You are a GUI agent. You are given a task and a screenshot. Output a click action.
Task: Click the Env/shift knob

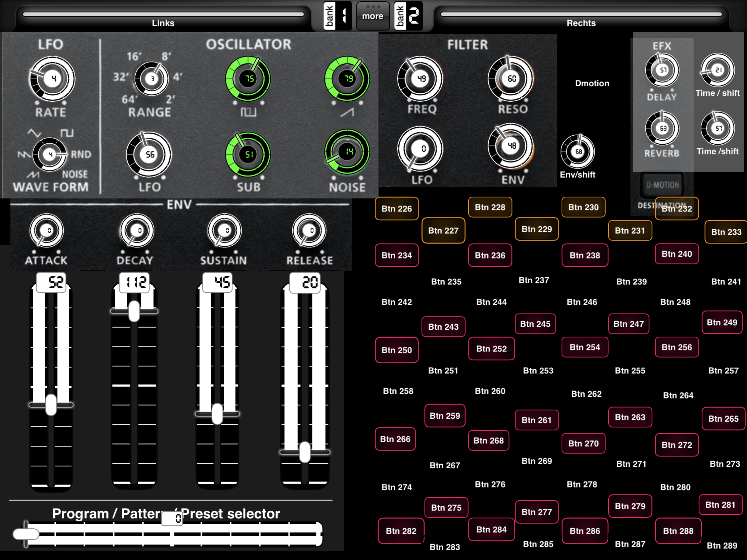coord(578,151)
